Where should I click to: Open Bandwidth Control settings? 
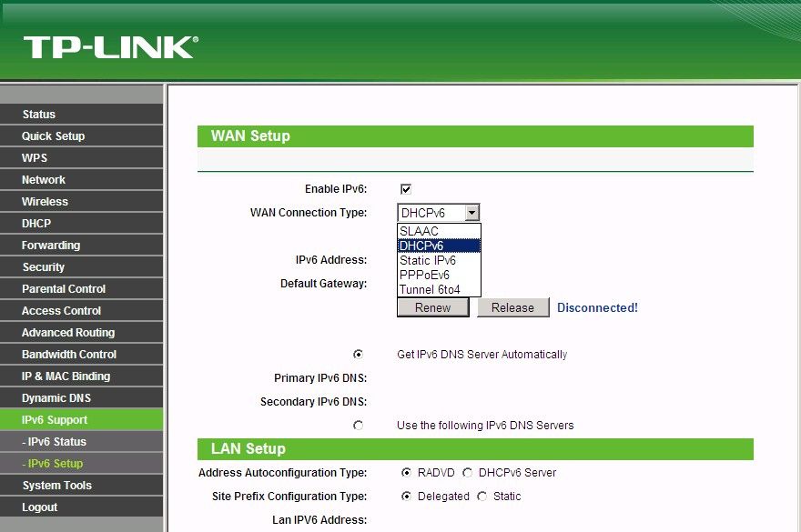pyautogui.click(x=81, y=355)
